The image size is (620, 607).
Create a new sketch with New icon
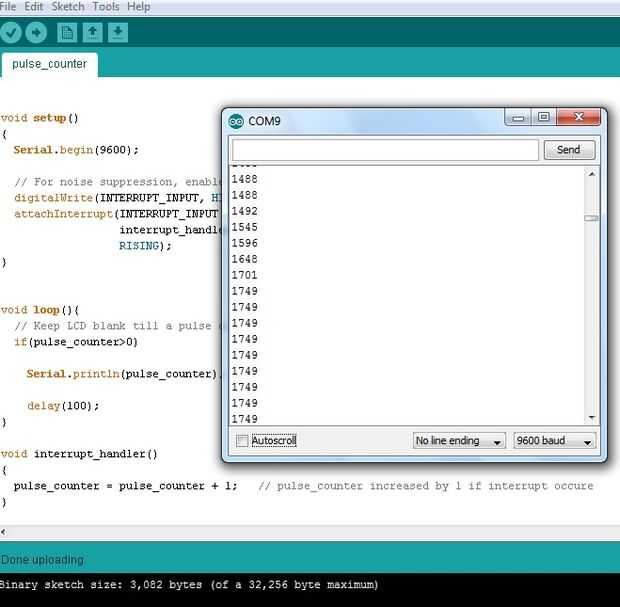(x=67, y=32)
